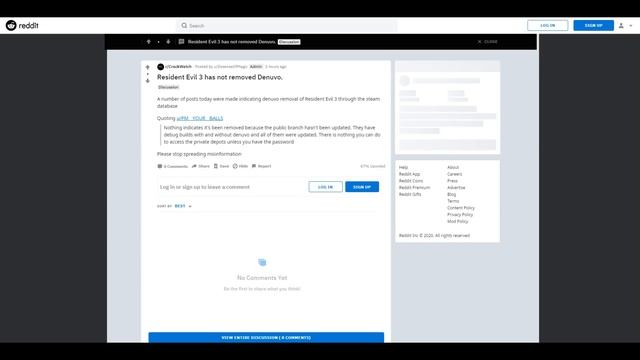
Task: Open the Reddit App footer link
Action: (x=409, y=174)
